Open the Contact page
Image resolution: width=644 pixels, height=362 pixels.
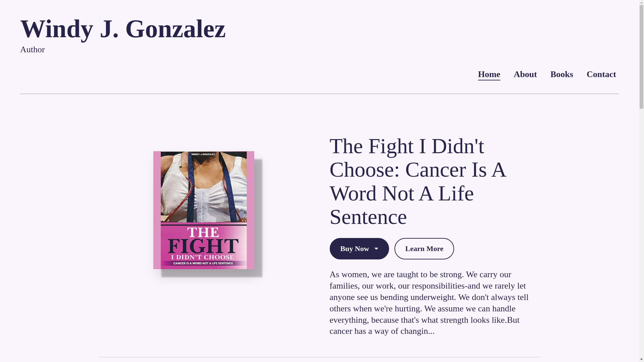point(601,74)
